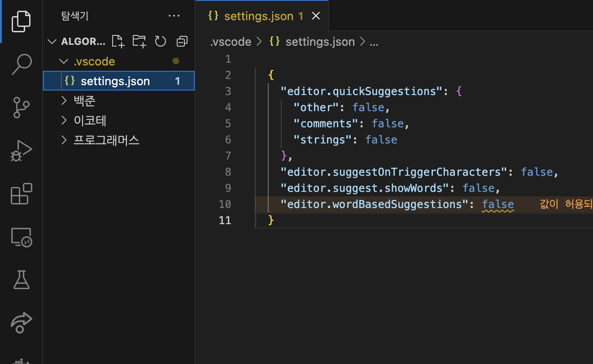This screenshot has width=593, height=364.
Task: Click line number 3 in gutter
Action: pos(228,91)
